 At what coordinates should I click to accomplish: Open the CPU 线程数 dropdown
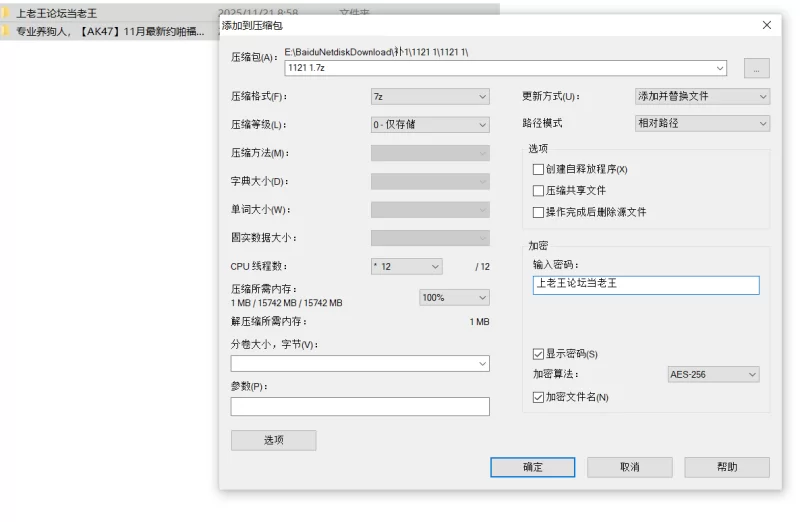pos(407,266)
